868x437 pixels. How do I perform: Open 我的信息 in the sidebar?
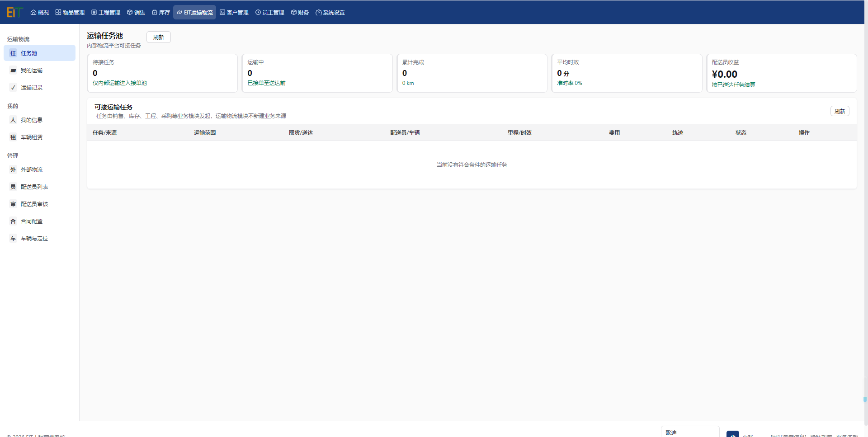[x=39, y=120]
